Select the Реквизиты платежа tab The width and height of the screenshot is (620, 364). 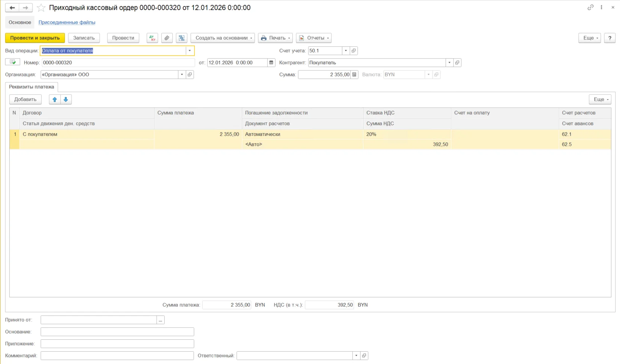tap(31, 87)
